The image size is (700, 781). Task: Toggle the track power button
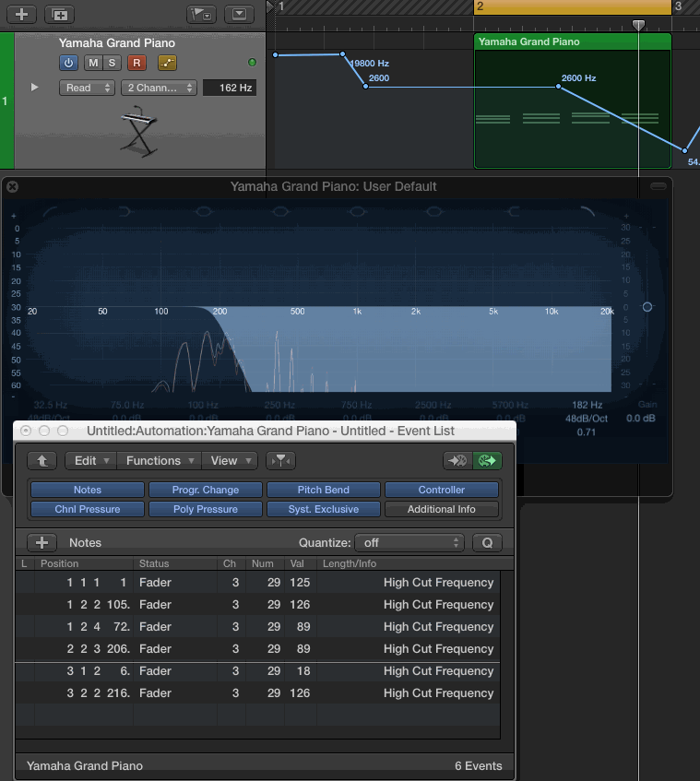69,63
